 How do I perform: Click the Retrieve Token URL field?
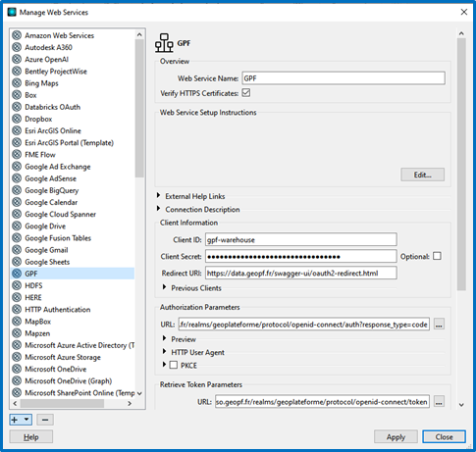[322, 401]
